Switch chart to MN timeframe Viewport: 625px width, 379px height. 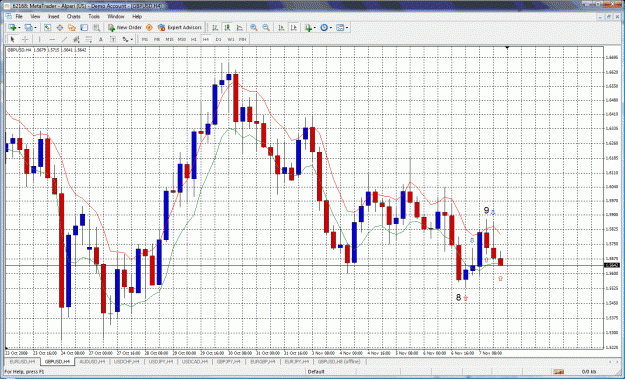pyautogui.click(x=242, y=39)
